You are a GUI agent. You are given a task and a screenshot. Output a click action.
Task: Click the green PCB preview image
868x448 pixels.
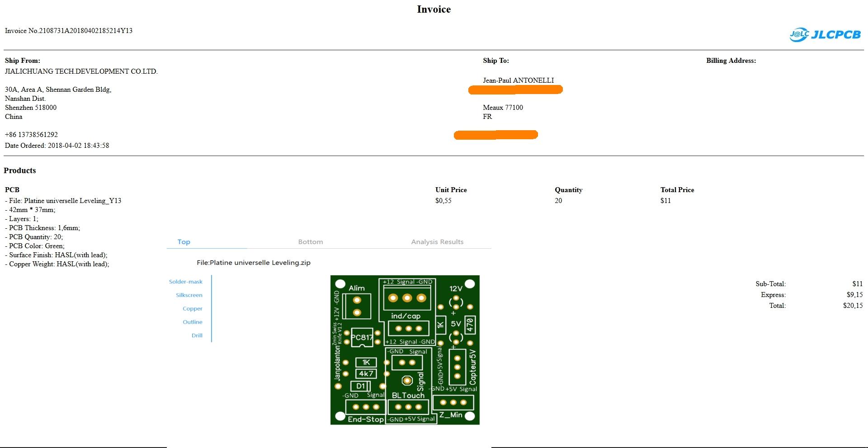[x=405, y=350]
